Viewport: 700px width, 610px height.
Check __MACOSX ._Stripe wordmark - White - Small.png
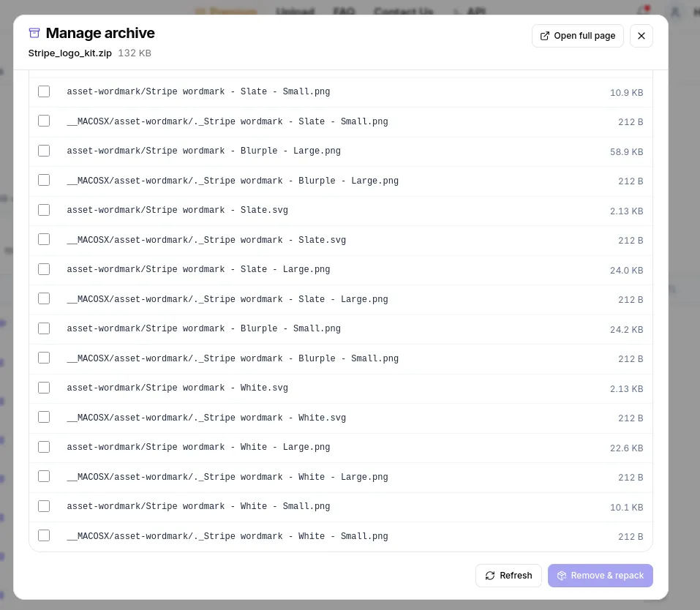[44, 536]
